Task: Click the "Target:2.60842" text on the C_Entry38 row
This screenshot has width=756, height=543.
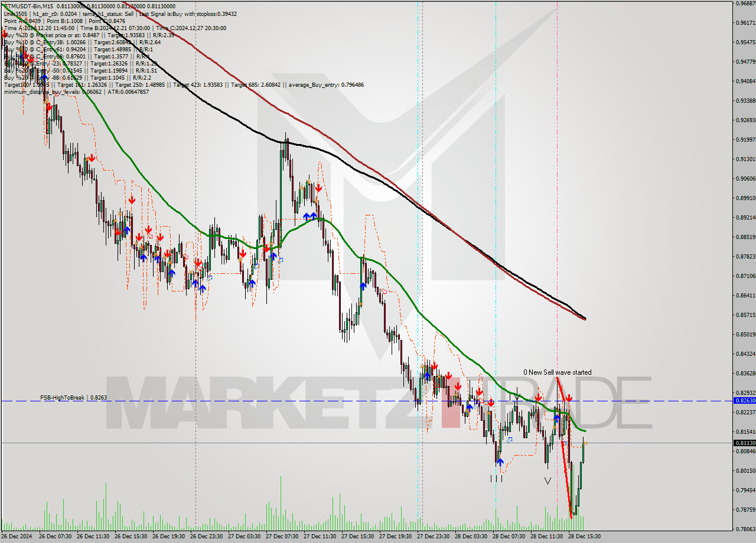Action: coord(112,42)
